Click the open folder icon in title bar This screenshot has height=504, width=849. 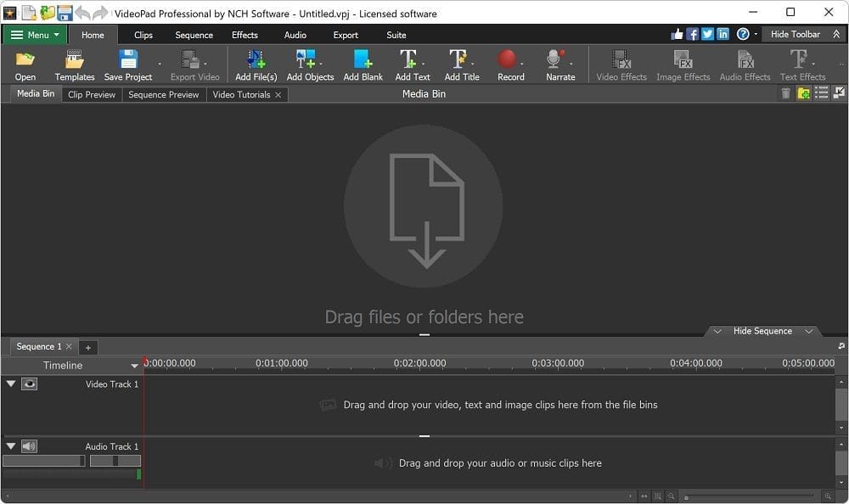(48, 12)
